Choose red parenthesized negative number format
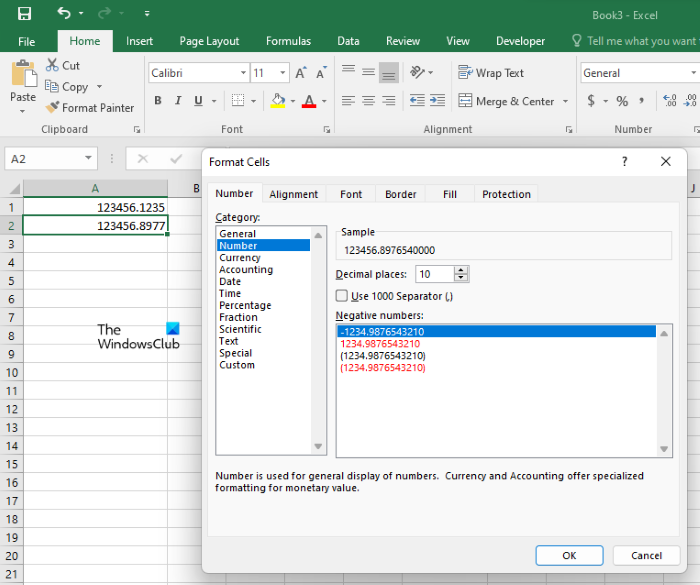Screen dimensions: 700x585 pos(383,367)
